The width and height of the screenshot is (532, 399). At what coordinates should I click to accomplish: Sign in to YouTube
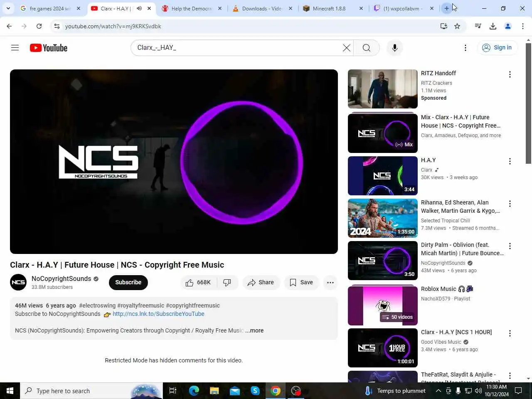(x=497, y=48)
